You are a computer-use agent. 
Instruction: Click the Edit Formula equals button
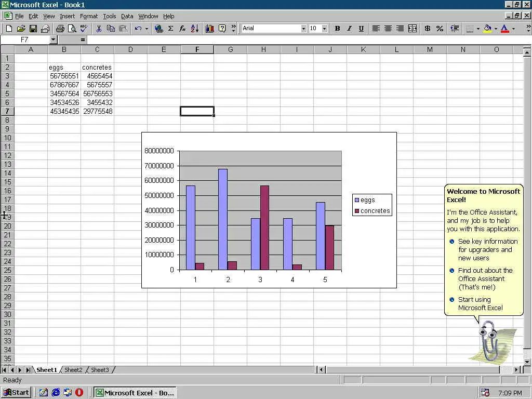pos(83,39)
